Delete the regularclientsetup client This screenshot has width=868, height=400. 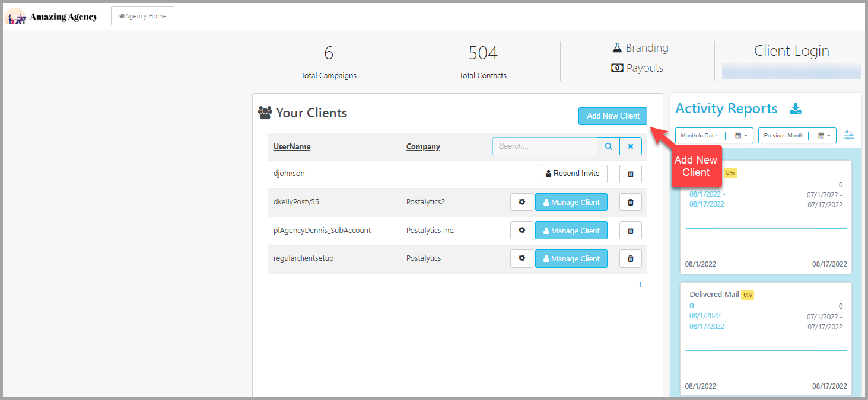coord(631,258)
